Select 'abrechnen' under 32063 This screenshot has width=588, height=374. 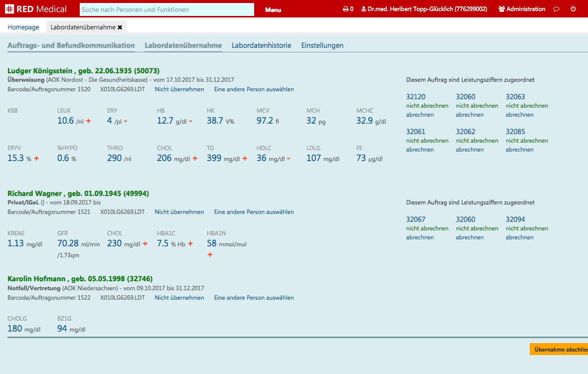519,115
